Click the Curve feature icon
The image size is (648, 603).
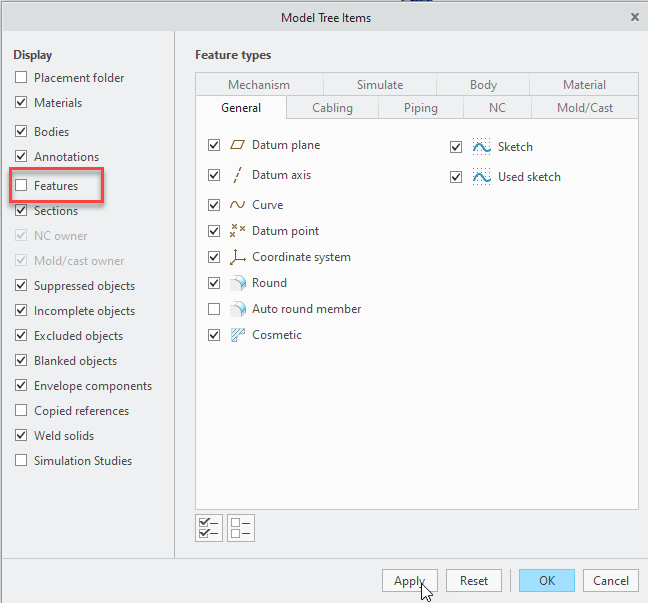point(238,205)
